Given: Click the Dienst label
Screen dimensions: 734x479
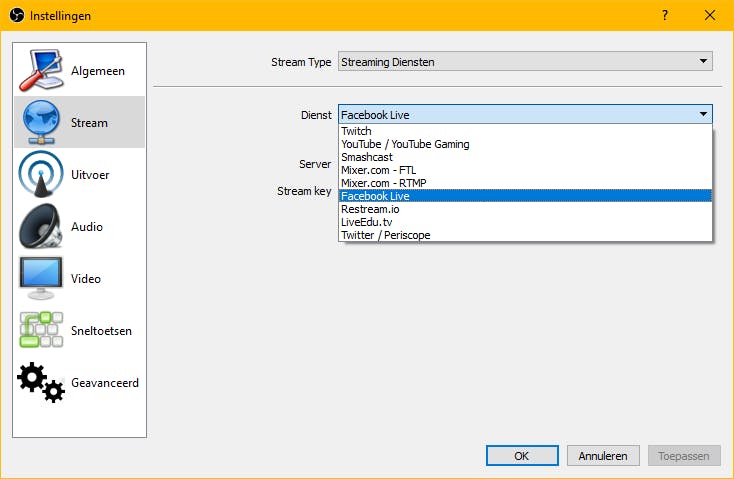Looking at the screenshot, I should click(316, 115).
